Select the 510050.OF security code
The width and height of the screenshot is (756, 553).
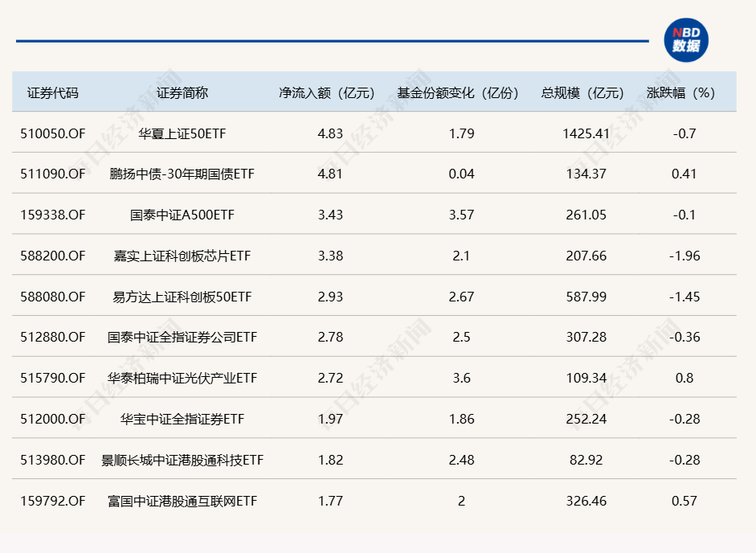(53, 133)
